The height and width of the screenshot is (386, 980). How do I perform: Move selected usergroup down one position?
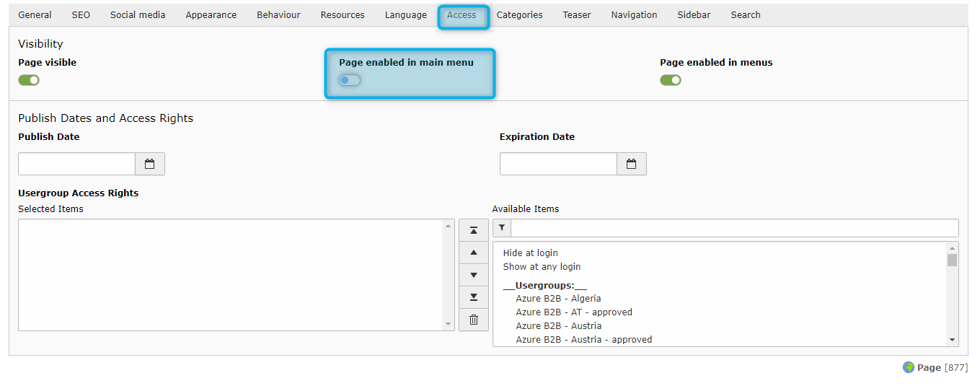[x=474, y=275]
